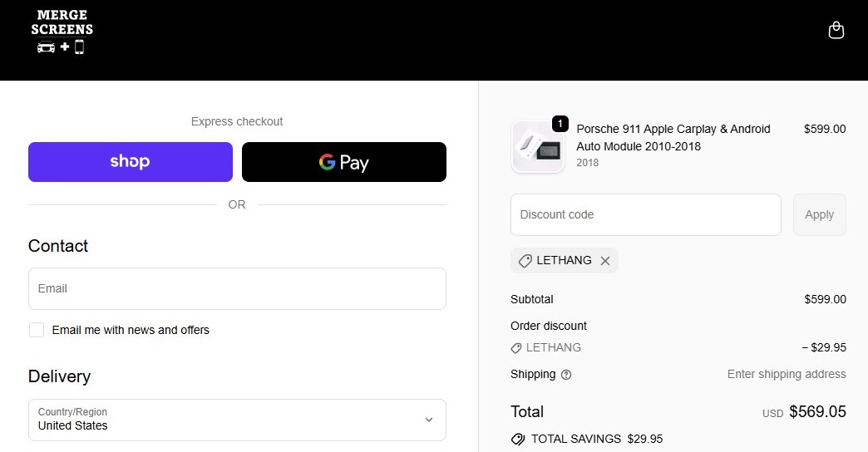Click the item quantity badge showing 1
Image resolution: width=868 pixels, height=452 pixels.
point(560,123)
